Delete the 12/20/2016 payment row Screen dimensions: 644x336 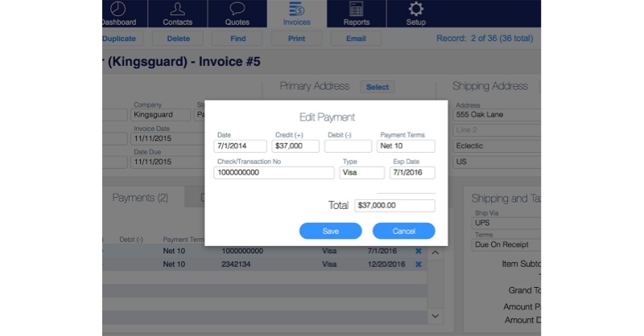pyautogui.click(x=418, y=264)
